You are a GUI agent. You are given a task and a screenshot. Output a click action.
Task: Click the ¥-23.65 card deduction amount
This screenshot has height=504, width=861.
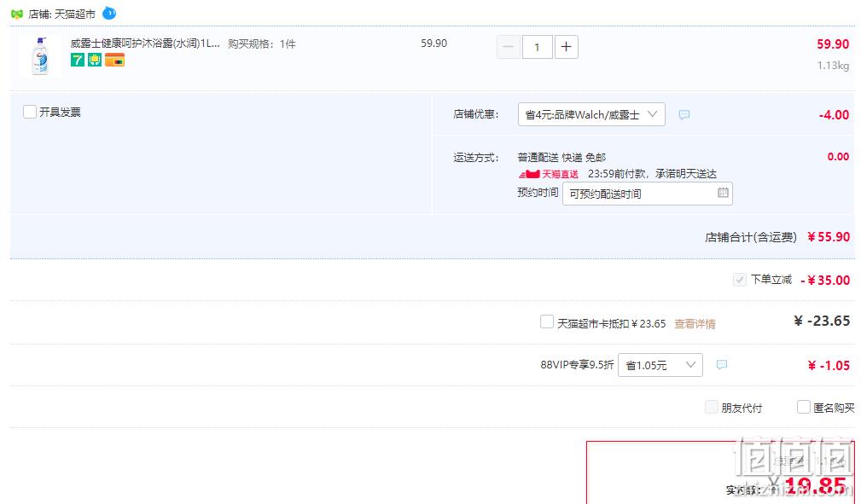[822, 321]
